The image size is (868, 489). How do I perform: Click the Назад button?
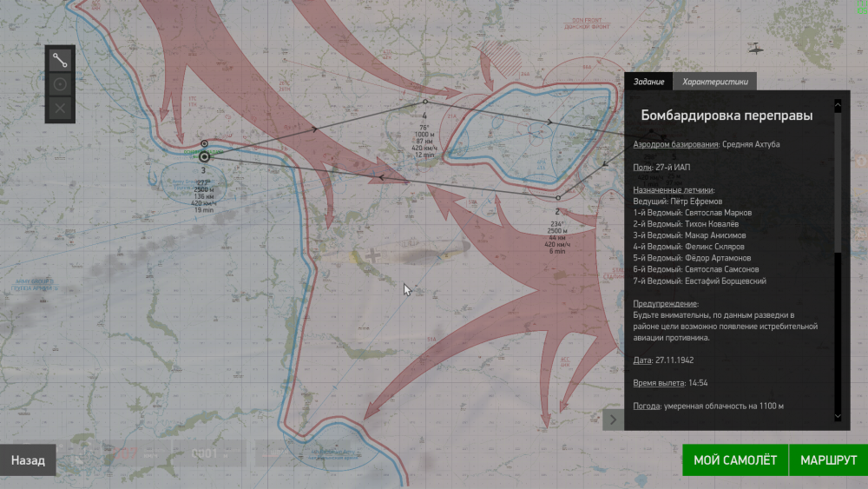(28, 460)
